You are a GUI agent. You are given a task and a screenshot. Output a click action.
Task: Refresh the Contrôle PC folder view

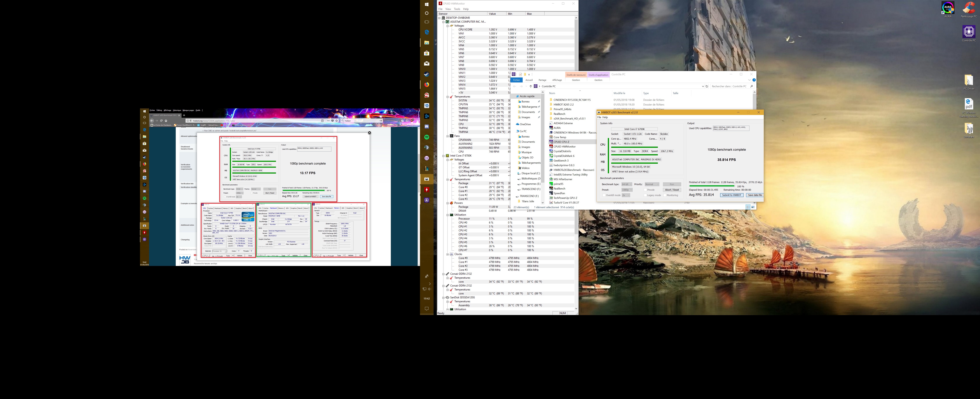coord(707,86)
